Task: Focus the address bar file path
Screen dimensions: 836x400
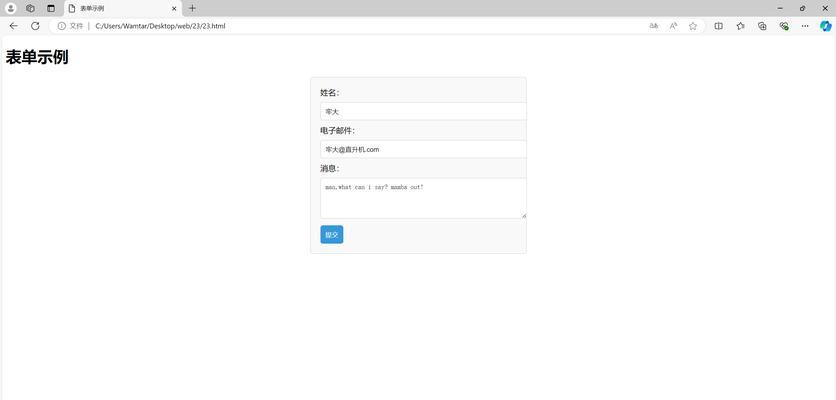Action: [160, 26]
